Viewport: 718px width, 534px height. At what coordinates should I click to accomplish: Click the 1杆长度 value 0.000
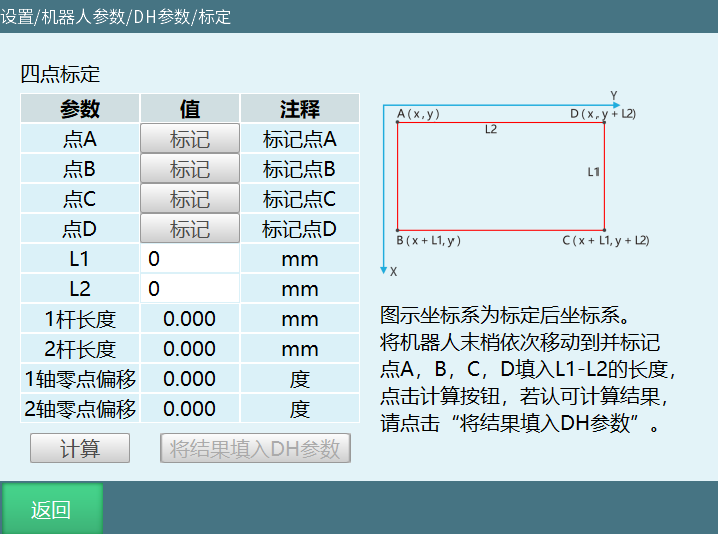click(190, 319)
